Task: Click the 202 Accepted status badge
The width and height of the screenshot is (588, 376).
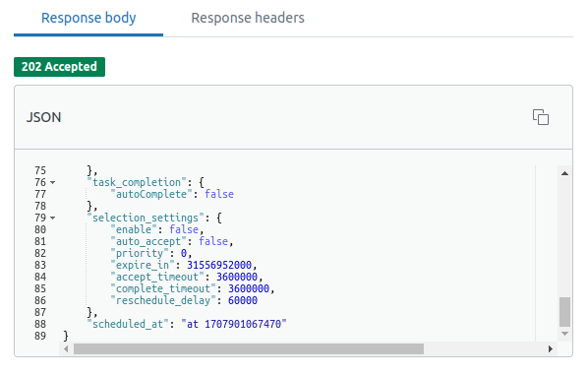Action: tap(59, 67)
